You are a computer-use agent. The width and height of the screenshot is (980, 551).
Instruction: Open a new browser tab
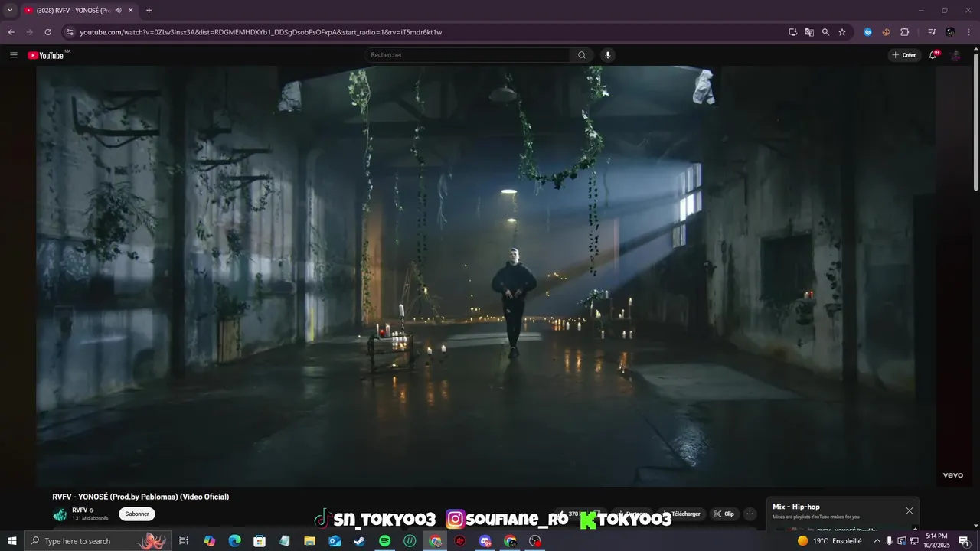tap(149, 11)
